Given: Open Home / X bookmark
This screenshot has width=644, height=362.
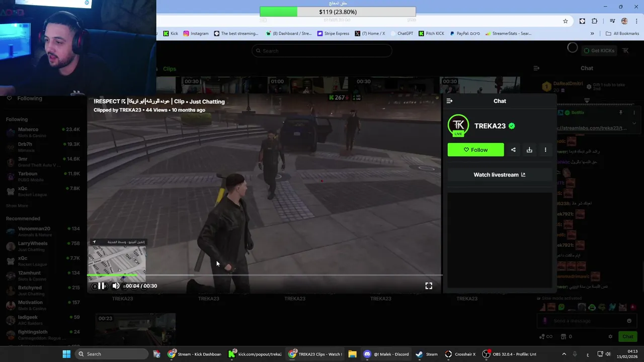Looking at the screenshot, I should tap(370, 34).
